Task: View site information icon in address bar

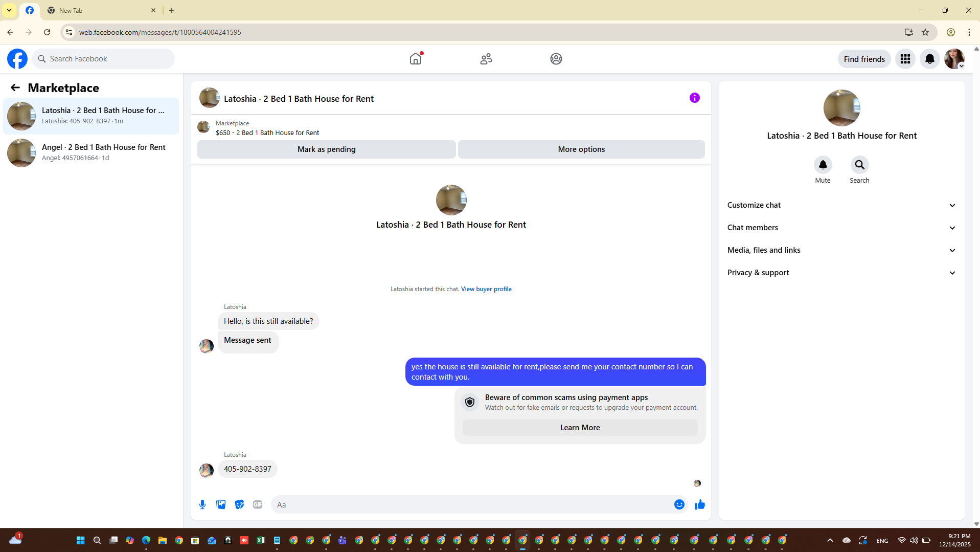Action: click(69, 32)
